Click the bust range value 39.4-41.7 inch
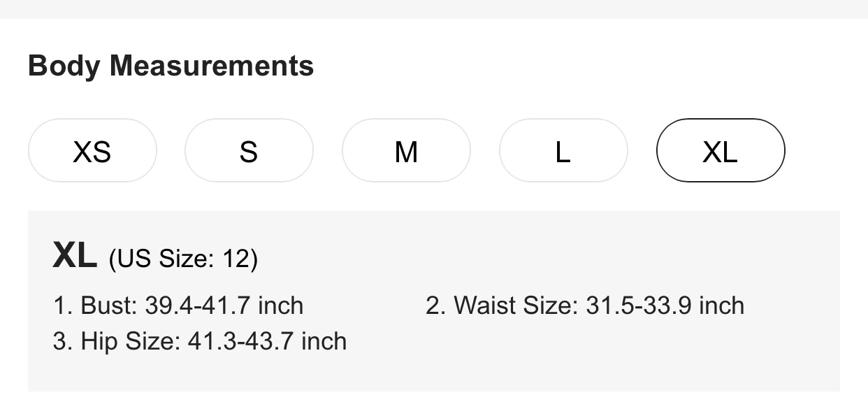 pos(224,306)
